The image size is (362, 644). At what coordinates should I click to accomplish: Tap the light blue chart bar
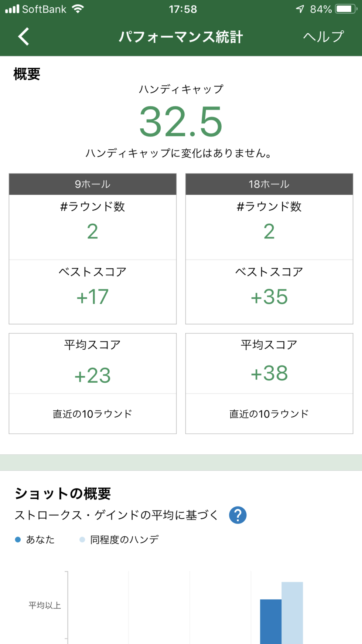(292, 613)
